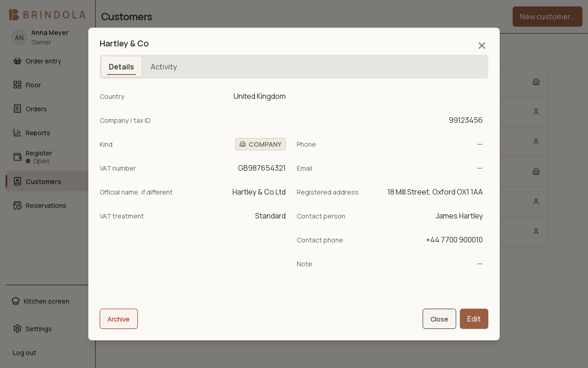Screen dimensions: 588x368
Task: Switch to the Activity tab
Action: point(164,67)
